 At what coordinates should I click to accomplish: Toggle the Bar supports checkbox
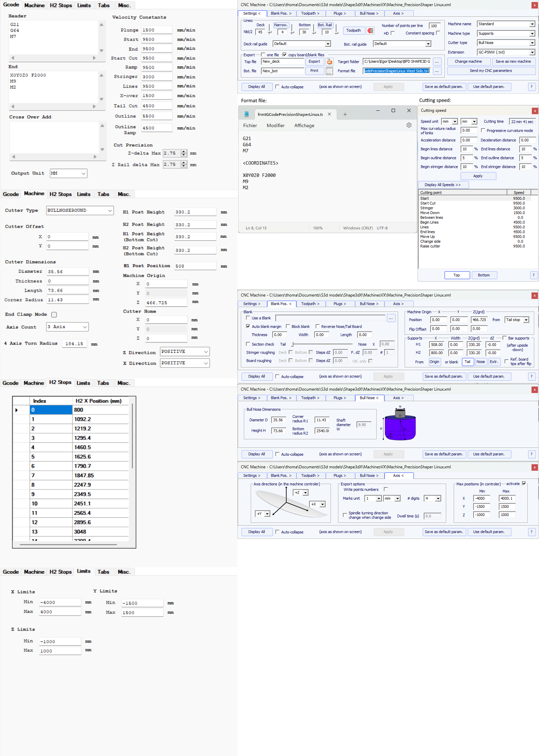tap(505, 338)
